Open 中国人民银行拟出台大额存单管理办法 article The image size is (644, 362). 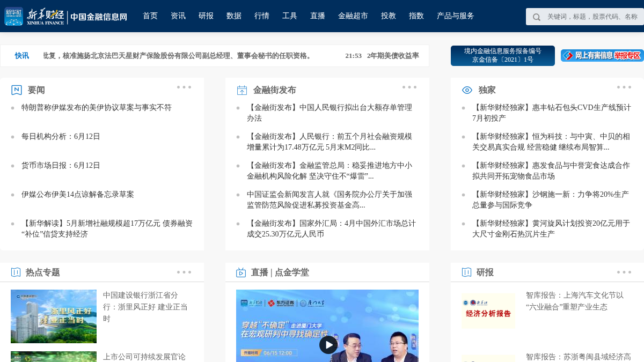(x=330, y=113)
